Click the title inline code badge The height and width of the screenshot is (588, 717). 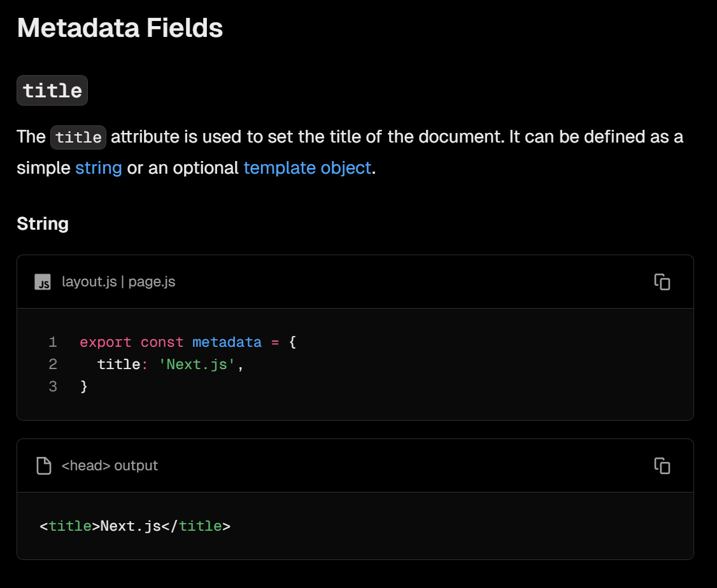pos(52,90)
